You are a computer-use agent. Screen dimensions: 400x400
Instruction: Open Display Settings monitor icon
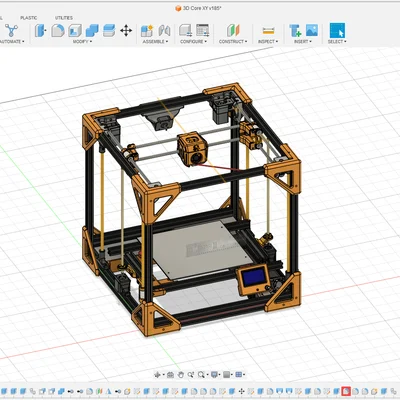coord(214,375)
